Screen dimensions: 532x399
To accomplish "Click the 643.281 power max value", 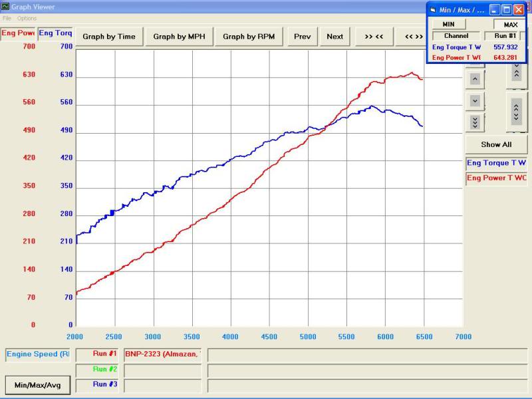I will click(x=505, y=58).
